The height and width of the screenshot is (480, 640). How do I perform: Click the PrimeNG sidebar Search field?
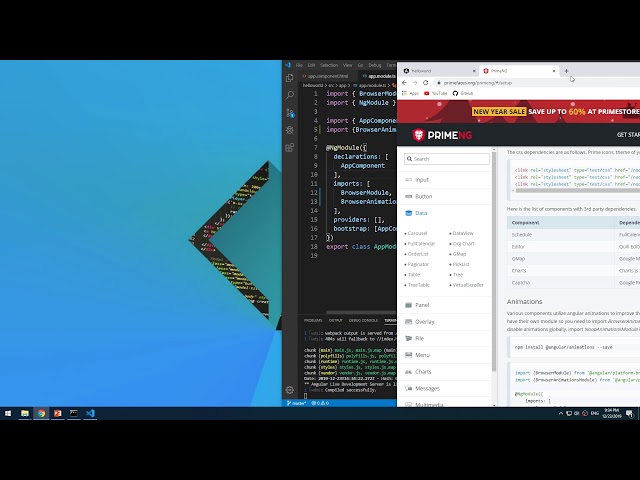coord(447,159)
